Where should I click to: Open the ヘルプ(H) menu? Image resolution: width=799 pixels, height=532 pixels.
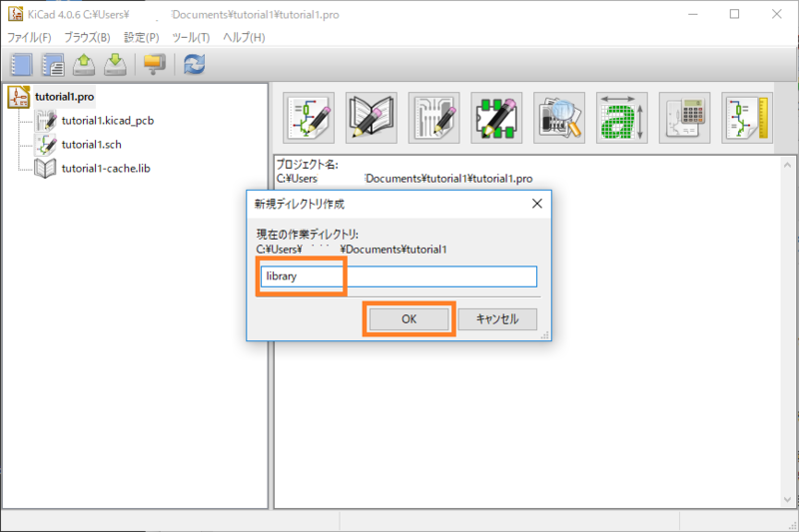[x=244, y=38]
